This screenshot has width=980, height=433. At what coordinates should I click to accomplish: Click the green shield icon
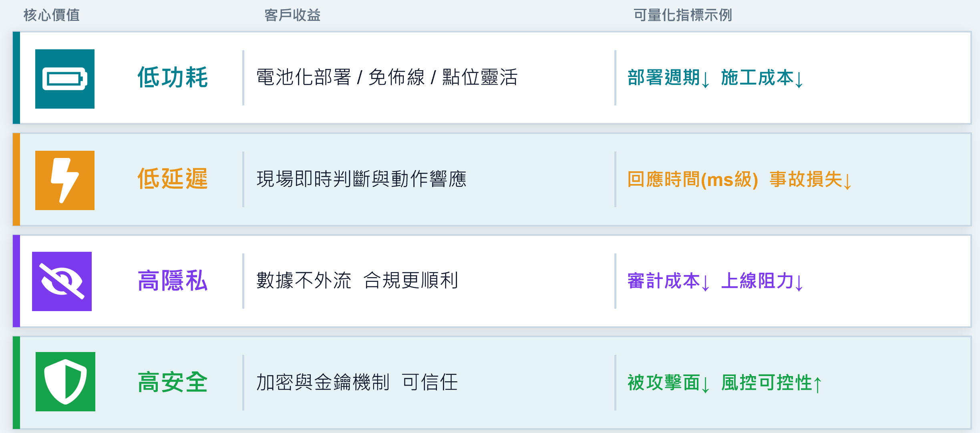[x=65, y=382]
